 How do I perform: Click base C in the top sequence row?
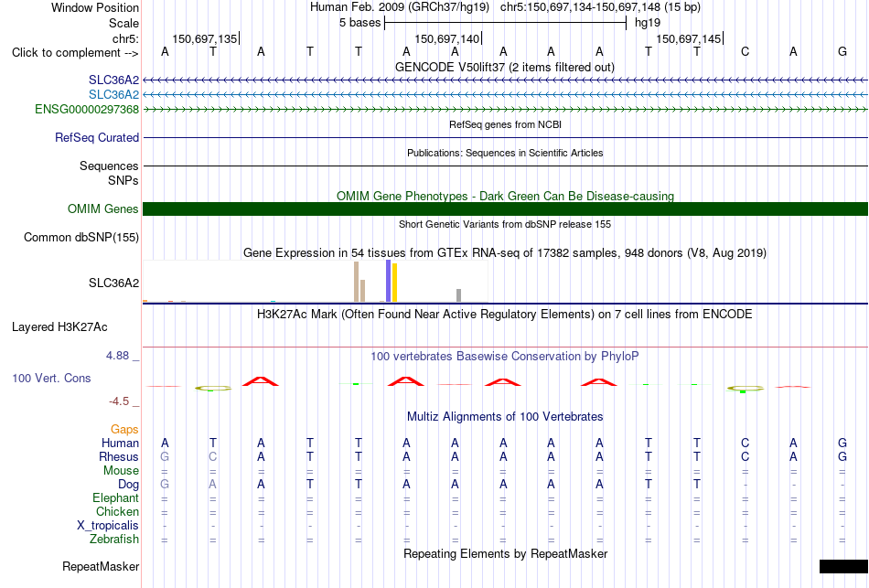tap(745, 52)
